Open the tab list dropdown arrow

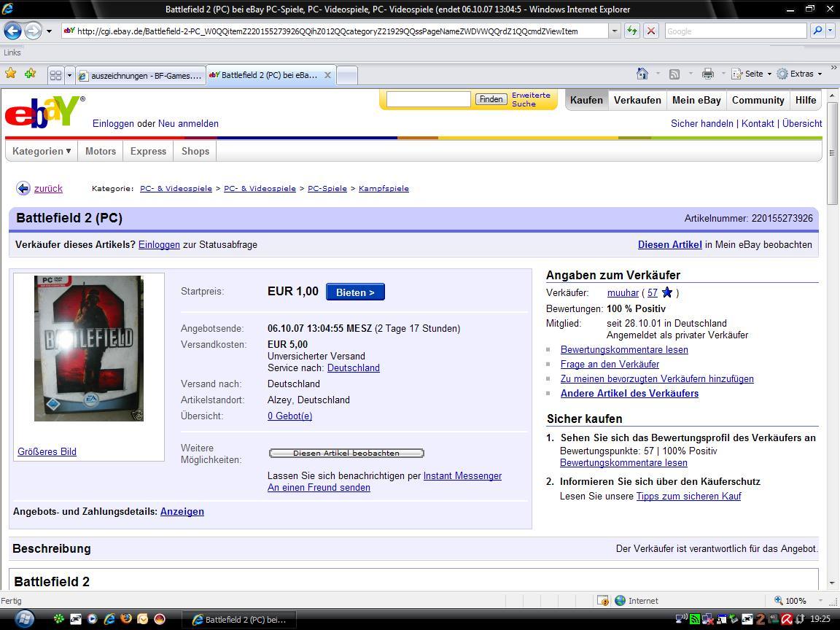[x=69, y=76]
